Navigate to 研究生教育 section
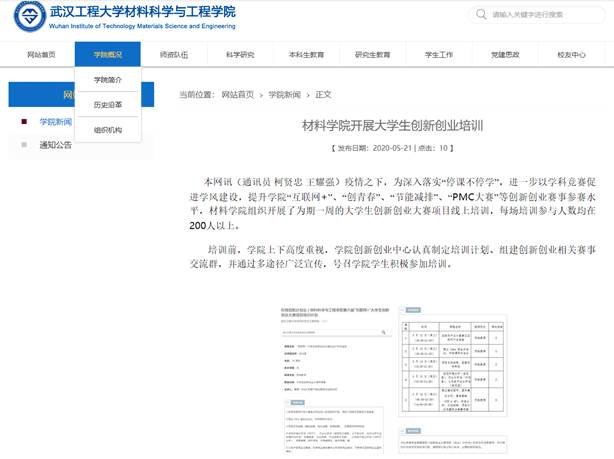Screen dimensions: 614x459 pyautogui.click(x=373, y=55)
